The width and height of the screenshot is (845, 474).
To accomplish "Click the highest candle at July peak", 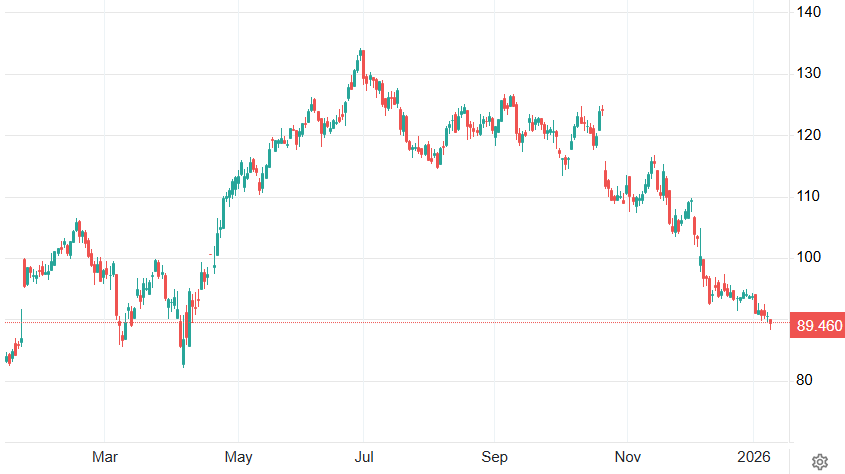I will pyautogui.click(x=361, y=56).
